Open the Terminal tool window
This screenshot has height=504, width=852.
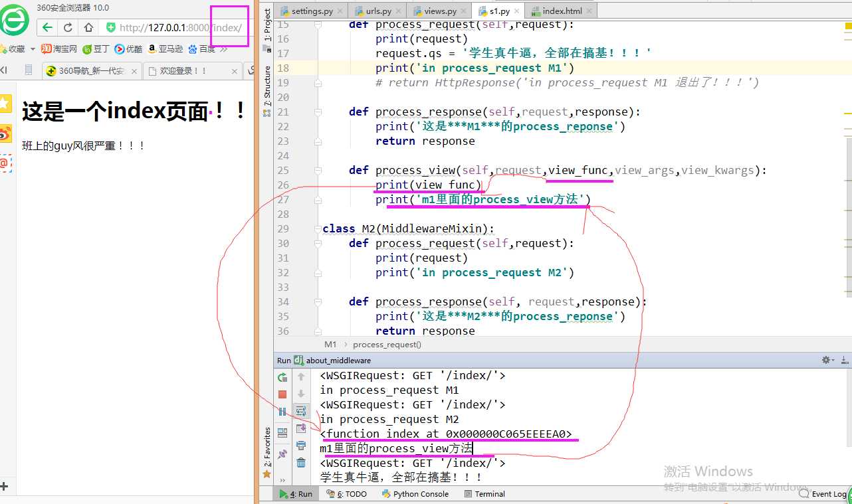pos(484,494)
